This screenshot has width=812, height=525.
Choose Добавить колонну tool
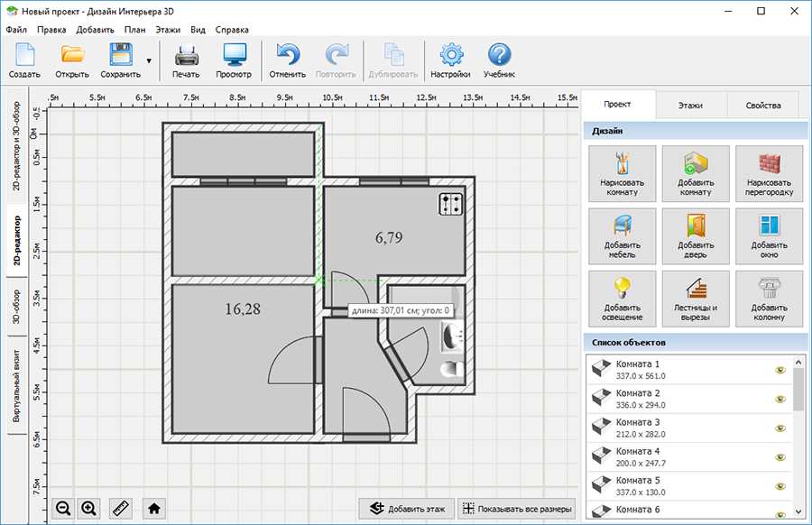tap(769, 299)
